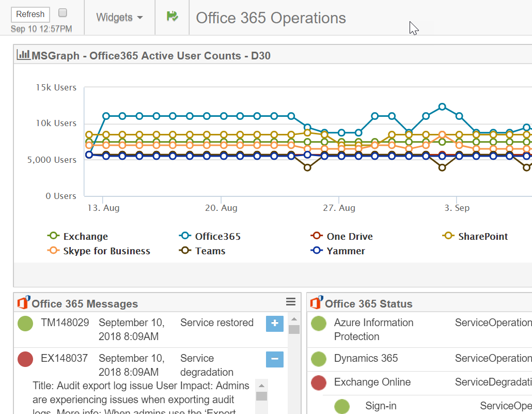Check the box next to the Refresh button

63,11
